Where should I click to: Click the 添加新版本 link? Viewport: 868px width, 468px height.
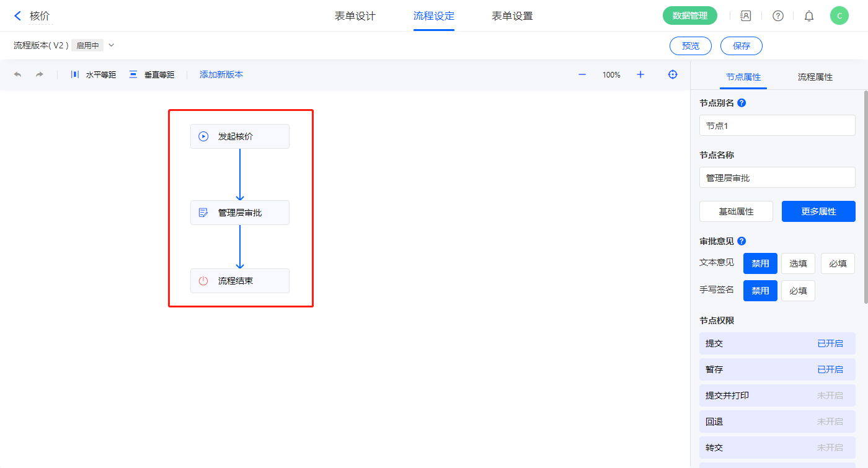pyautogui.click(x=221, y=74)
